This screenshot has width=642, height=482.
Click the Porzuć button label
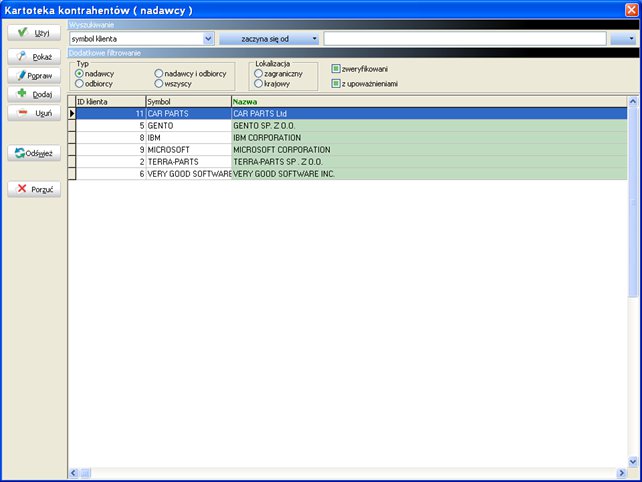coord(42,190)
